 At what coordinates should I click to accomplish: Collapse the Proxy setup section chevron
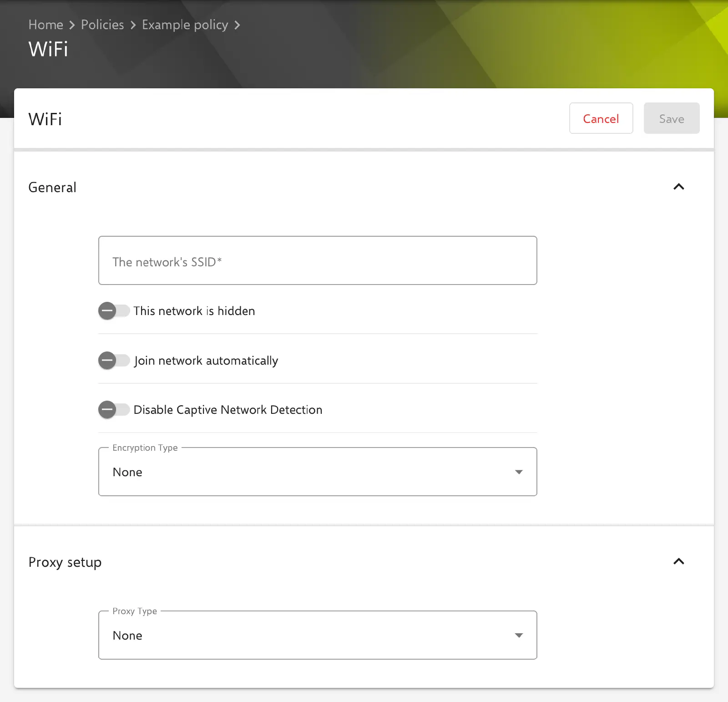[678, 561]
